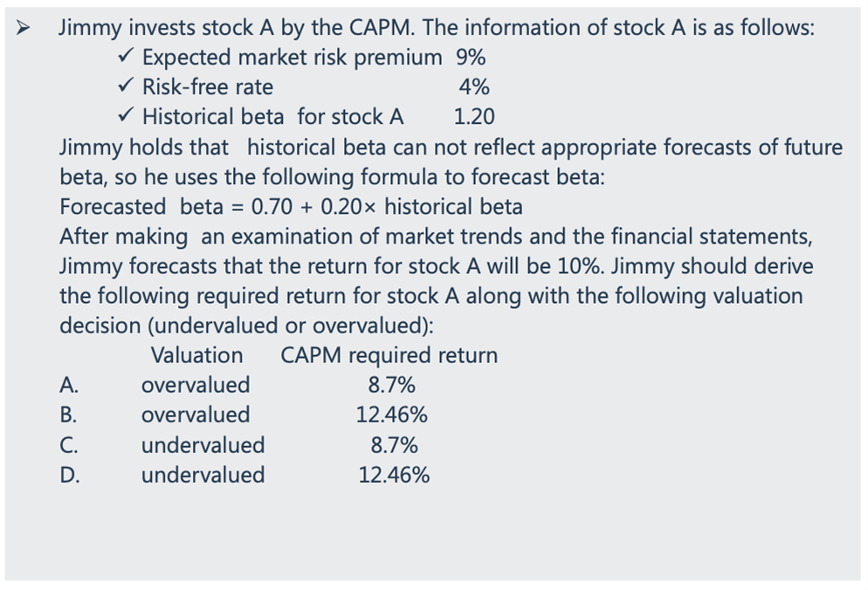Click 12.46% in row B
This screenshot has width=868, height=590.
(392, 415)
